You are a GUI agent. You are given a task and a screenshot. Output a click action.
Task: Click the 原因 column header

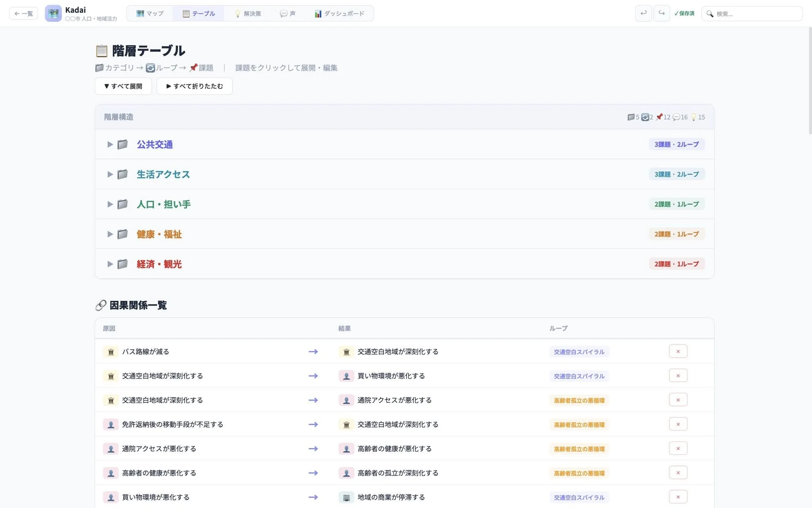[109, 328]
